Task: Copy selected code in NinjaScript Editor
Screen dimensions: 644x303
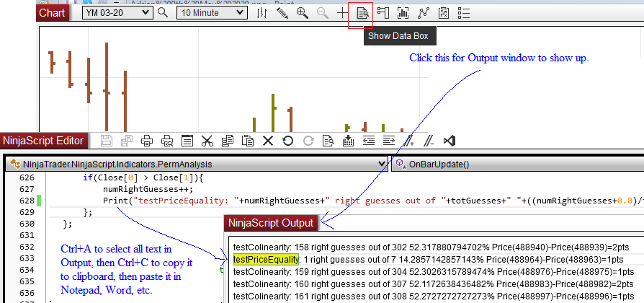Action: coord(228,141)
